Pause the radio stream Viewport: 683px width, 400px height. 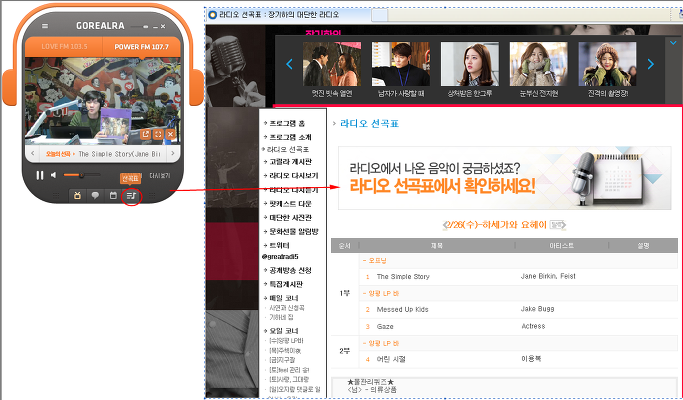point(40,175)
